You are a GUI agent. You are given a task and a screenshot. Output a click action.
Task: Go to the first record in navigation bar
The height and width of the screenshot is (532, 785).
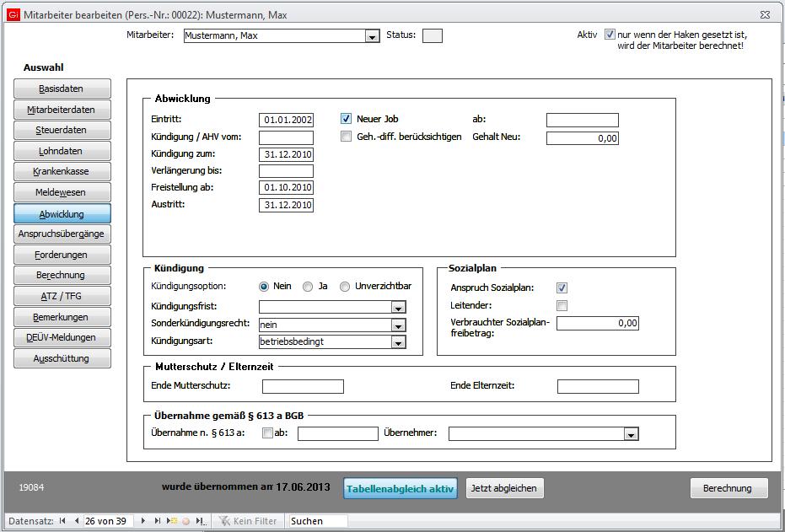[x=62, y=521]
